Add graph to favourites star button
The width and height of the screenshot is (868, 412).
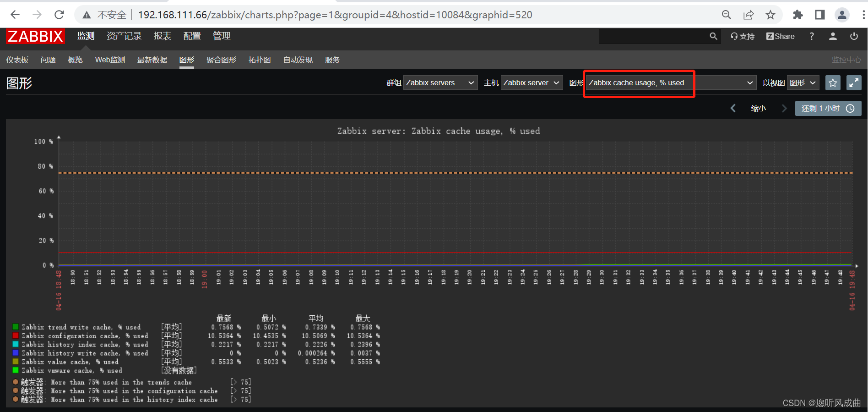(x=833, y=83)
